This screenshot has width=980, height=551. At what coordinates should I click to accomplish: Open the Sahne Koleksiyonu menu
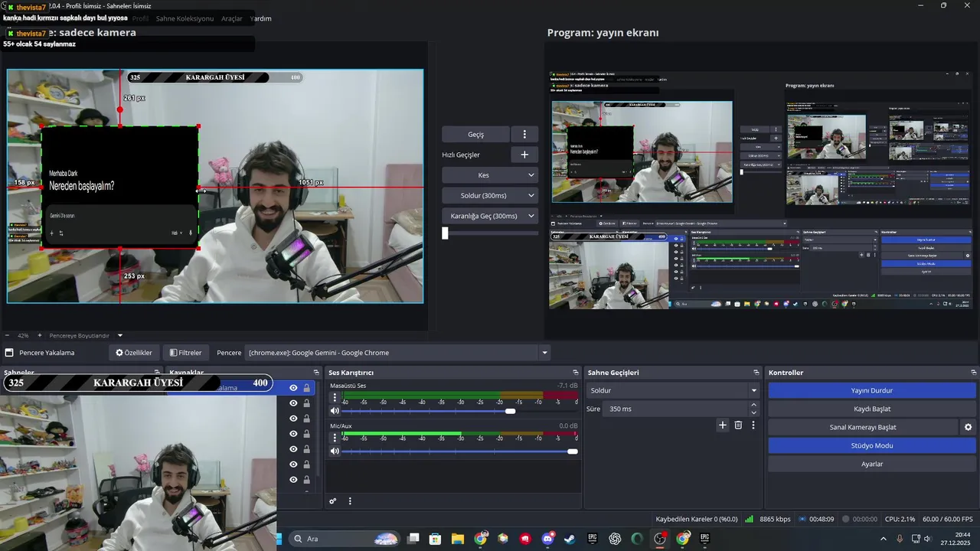click(185, 18)
